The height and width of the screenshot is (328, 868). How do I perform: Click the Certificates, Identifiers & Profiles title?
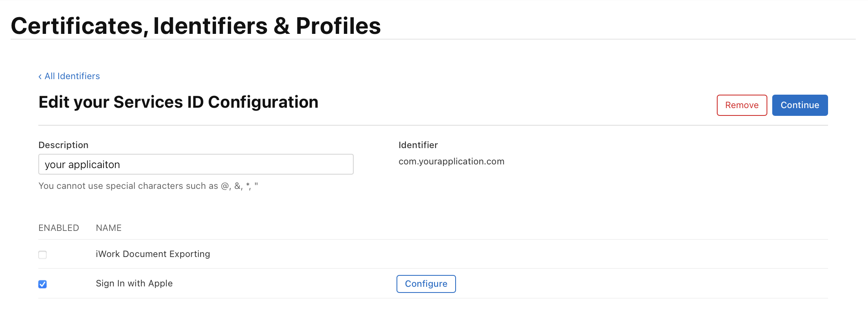coord(196,26)
